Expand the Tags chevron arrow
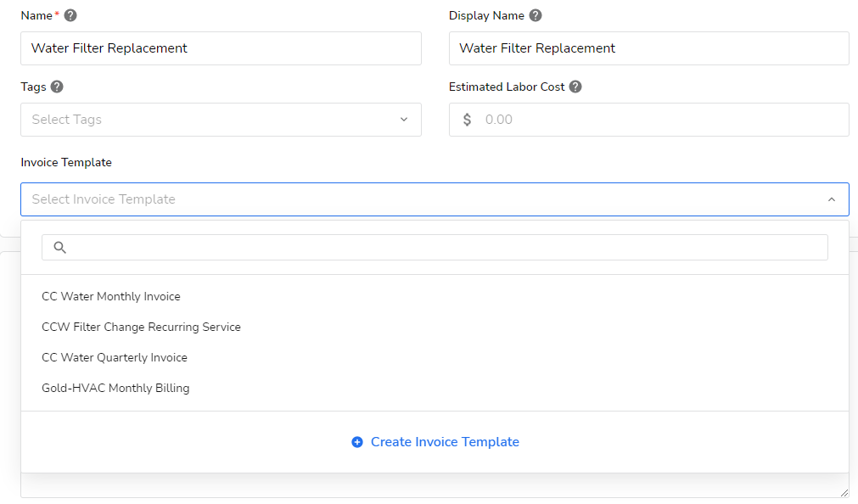This screenshot has width=858, height=504. 404,120
